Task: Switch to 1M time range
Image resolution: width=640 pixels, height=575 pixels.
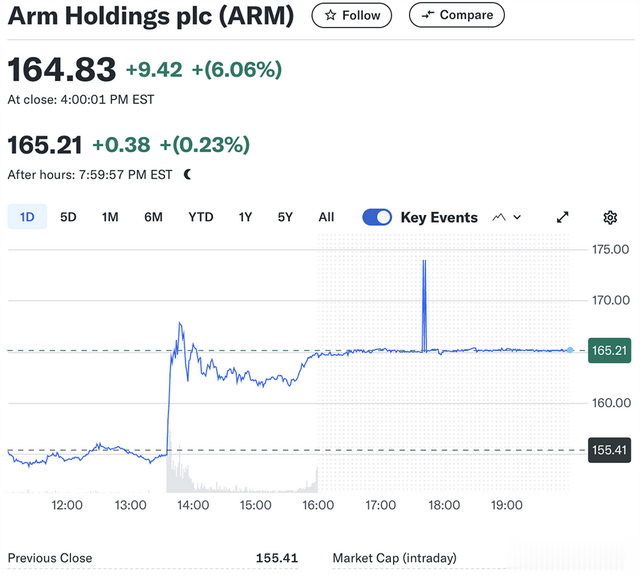Action: [x=110, y=217]
